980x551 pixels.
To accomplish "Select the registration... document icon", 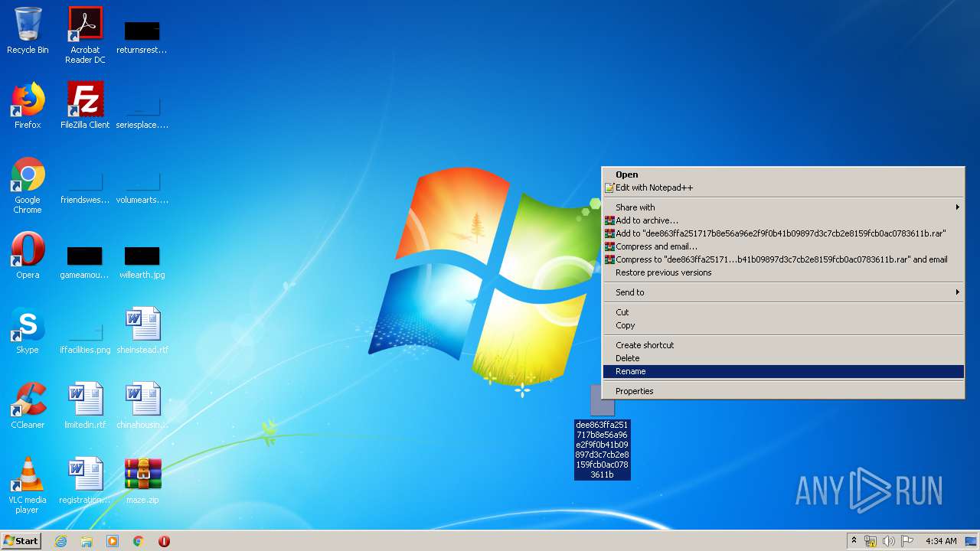I will pos(85,481).
